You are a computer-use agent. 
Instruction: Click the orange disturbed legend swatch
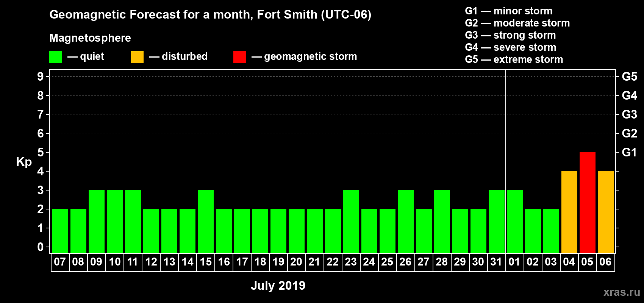[x=137, y=57]
